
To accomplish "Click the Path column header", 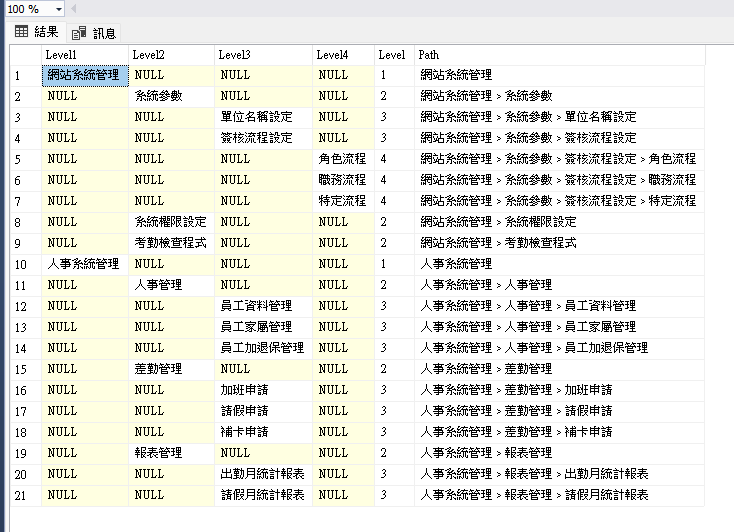I will click(x=560, y=55).
